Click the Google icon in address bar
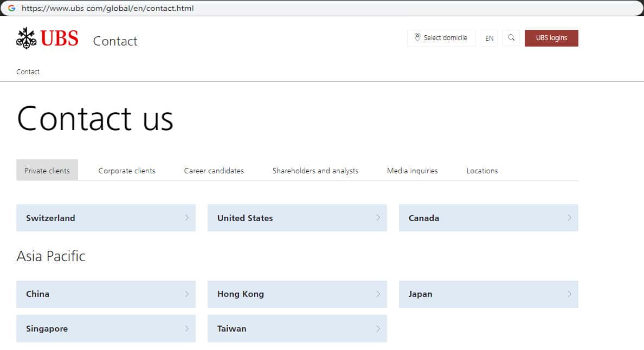The width and height of the screenshot is (644, 350). tap(11, 8)
